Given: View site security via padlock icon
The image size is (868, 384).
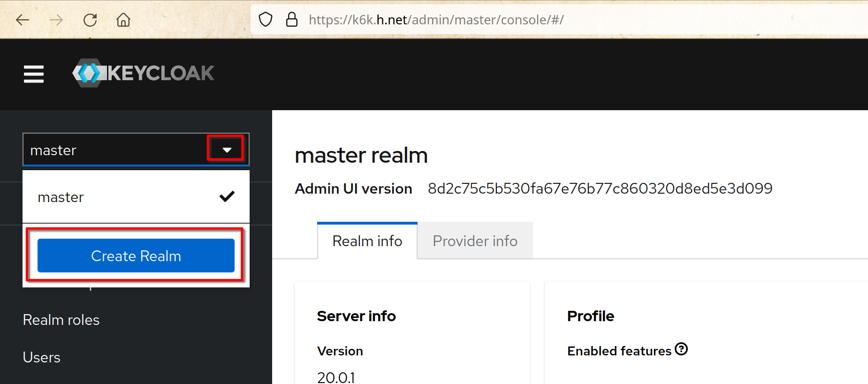Looking at the screenshot, I should pos(292,20).
